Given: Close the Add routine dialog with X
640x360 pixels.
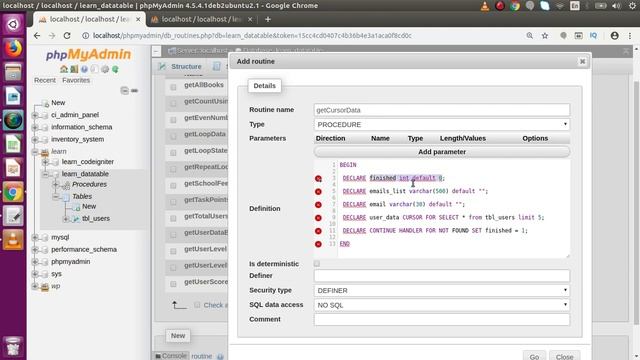Looking at the screenshot, I should pyautogui.click(x=582, y=61).
